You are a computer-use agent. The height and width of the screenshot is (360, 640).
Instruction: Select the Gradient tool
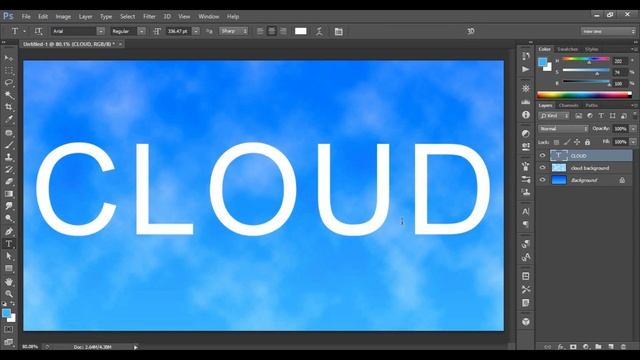(9, 194)
